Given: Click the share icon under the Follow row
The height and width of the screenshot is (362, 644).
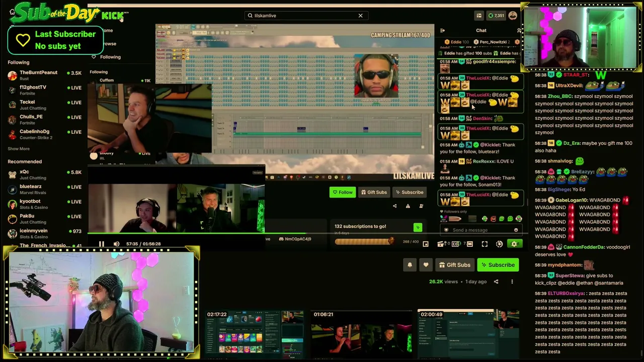Looking at the screenshot, I should (394, 206).
